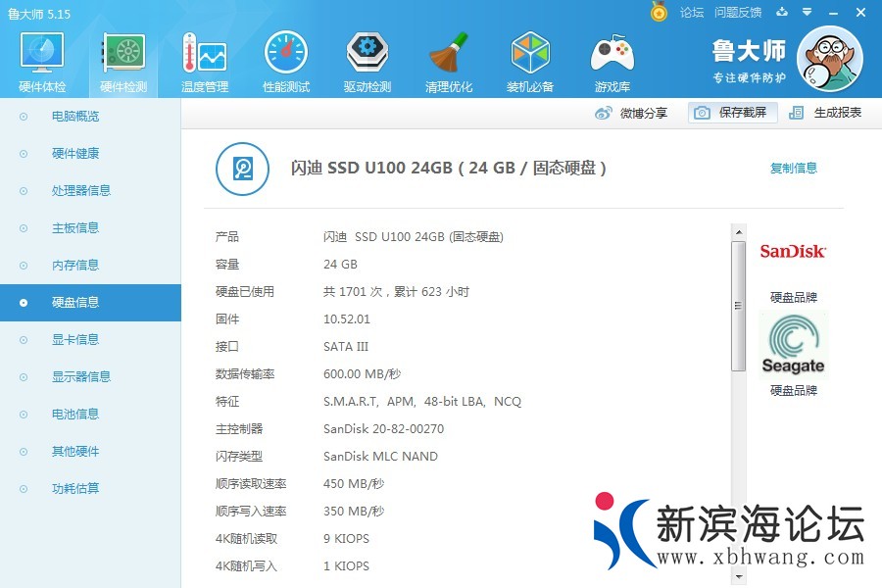
Task: Open the 游戏库 gamepad icon
Action: coord(612,55)
